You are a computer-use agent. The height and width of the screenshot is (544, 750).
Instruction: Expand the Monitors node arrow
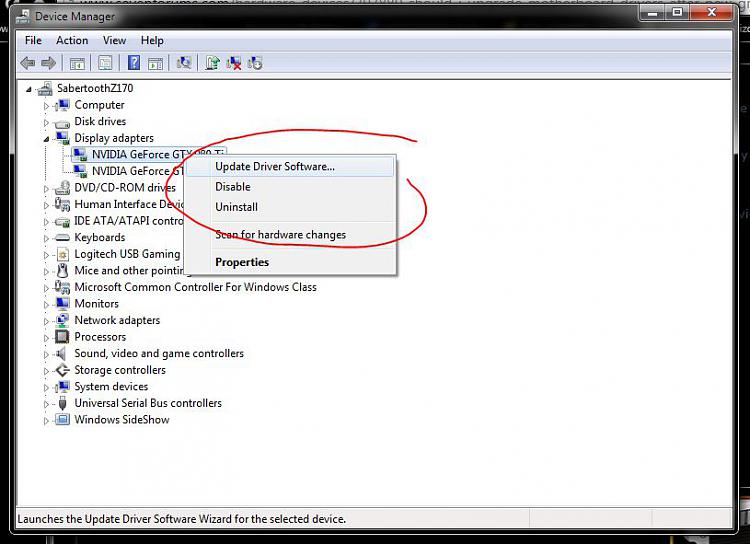[46, 304]
